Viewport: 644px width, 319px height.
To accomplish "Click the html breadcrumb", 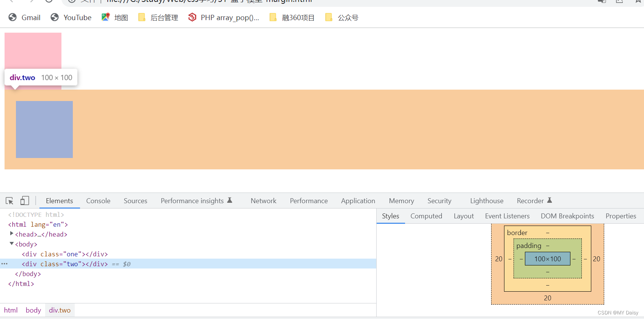I will click(11, 310).
